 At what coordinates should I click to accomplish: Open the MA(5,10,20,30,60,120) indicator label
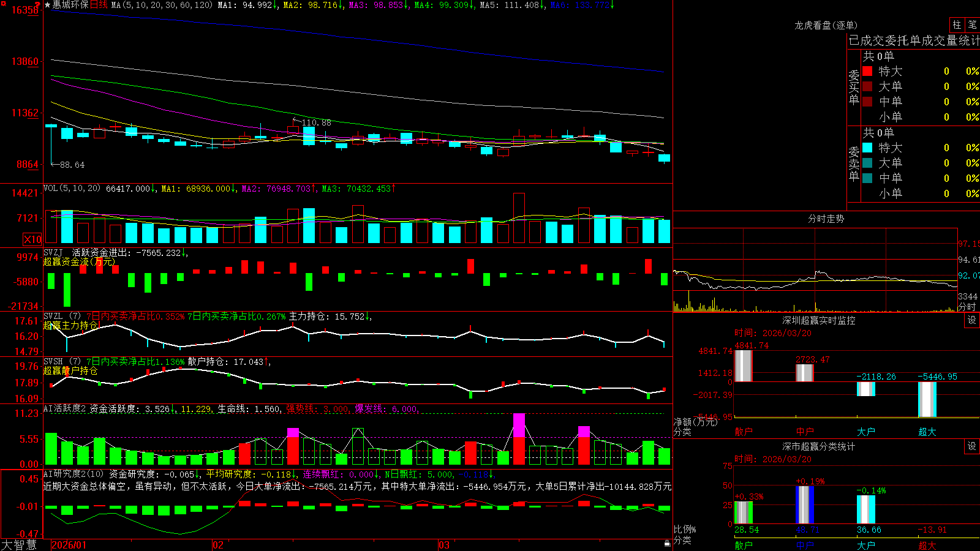162,5
